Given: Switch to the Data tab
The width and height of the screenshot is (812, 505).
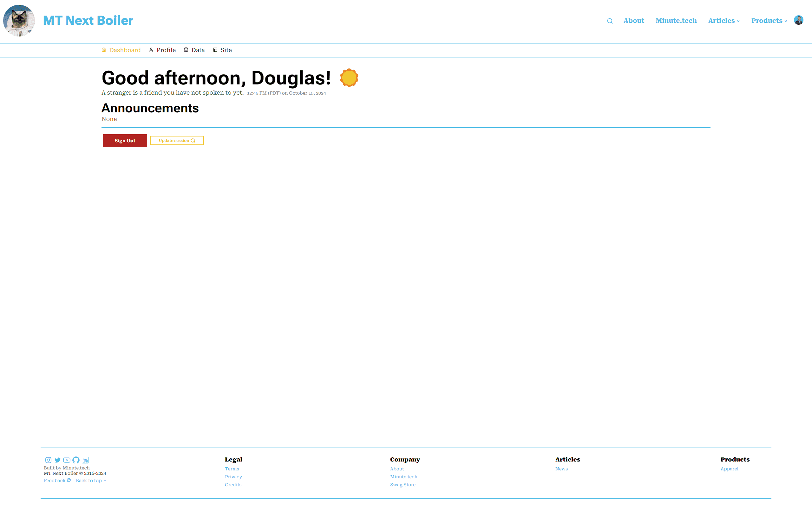Looking at the screenshot, I should (x=194, y=50).
